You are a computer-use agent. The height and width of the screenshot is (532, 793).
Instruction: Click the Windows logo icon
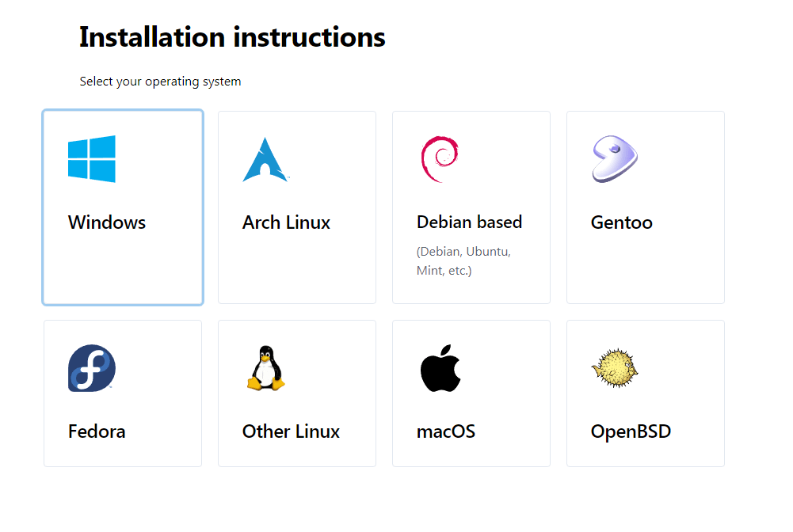pyautogui.click(x=92, y=159)
